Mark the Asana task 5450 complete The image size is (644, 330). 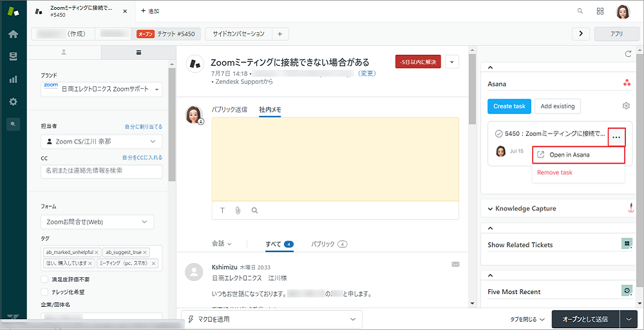[x=499, y=133]
